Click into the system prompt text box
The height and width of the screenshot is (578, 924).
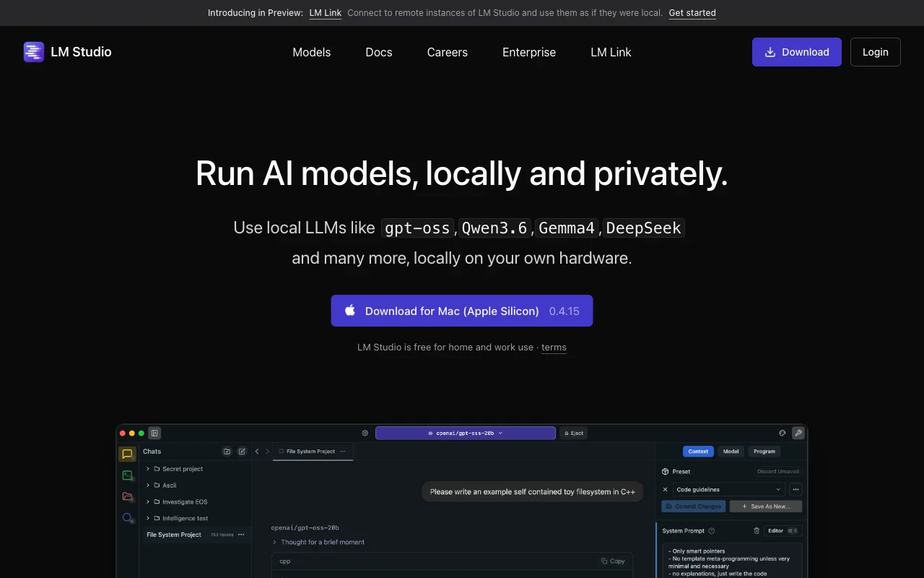[732, 561]
